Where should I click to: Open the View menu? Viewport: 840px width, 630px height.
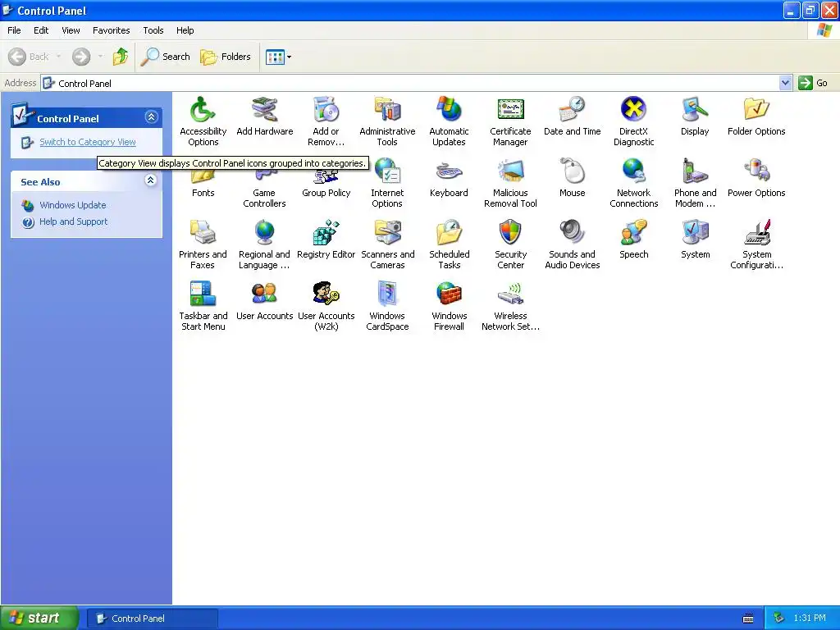click(x=71, y=30)
